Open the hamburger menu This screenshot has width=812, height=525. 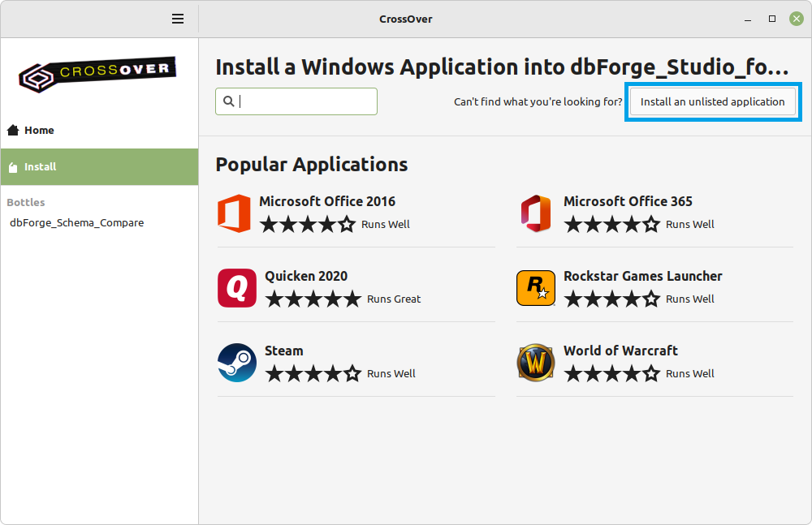click(x=178, y=19)
